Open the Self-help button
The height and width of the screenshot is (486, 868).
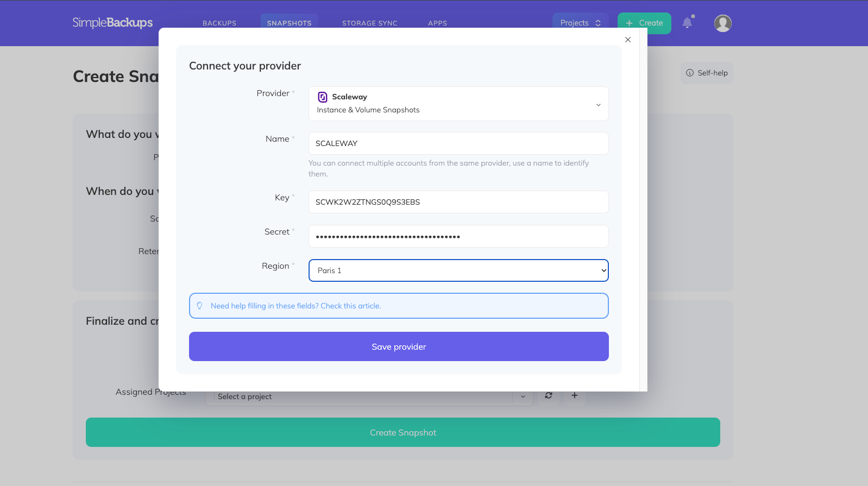(707, 73)
